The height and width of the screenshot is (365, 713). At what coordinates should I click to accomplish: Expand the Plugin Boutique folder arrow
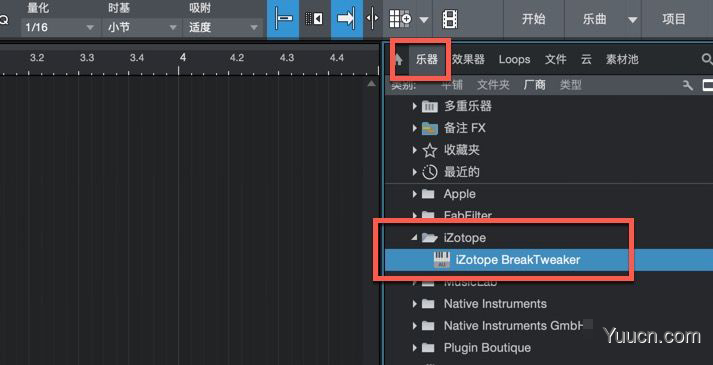414,348
